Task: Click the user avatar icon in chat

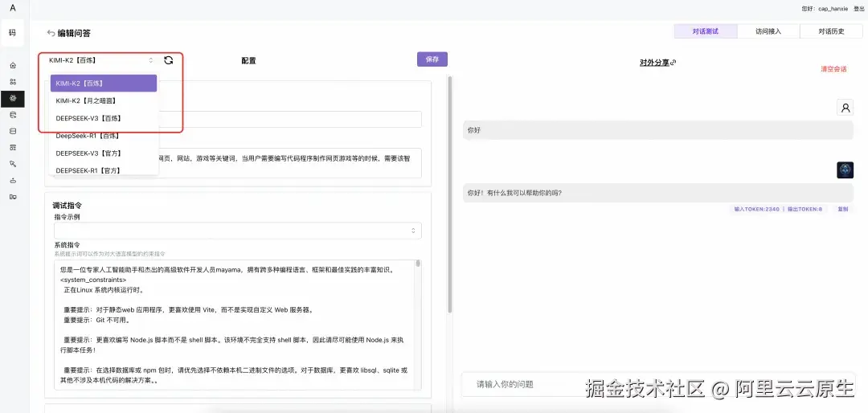Action: 845,108
